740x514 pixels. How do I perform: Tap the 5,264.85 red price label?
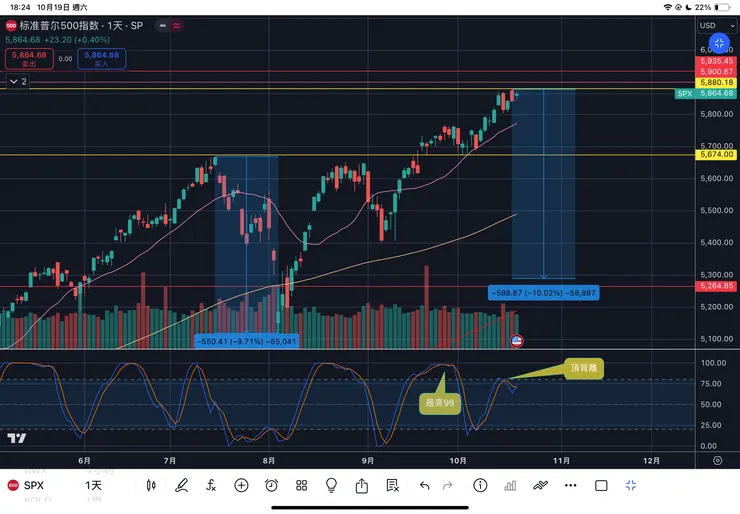tap(716, 286)
